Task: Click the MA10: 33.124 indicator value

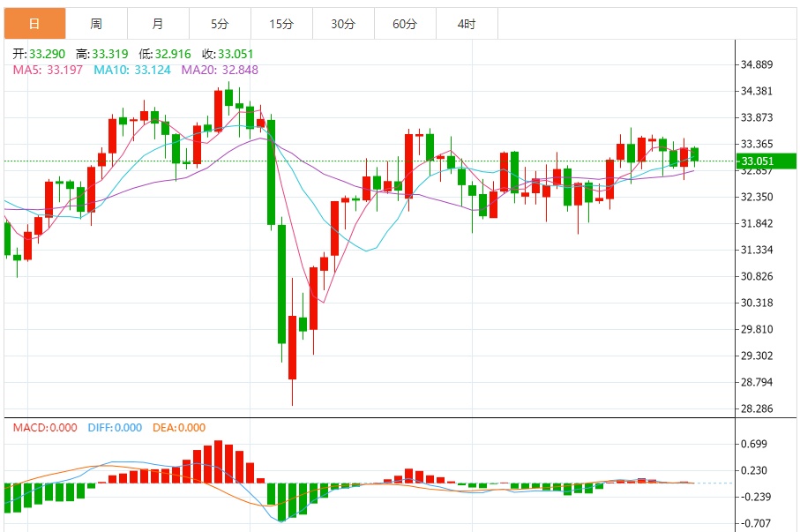Action: point(132,70)
